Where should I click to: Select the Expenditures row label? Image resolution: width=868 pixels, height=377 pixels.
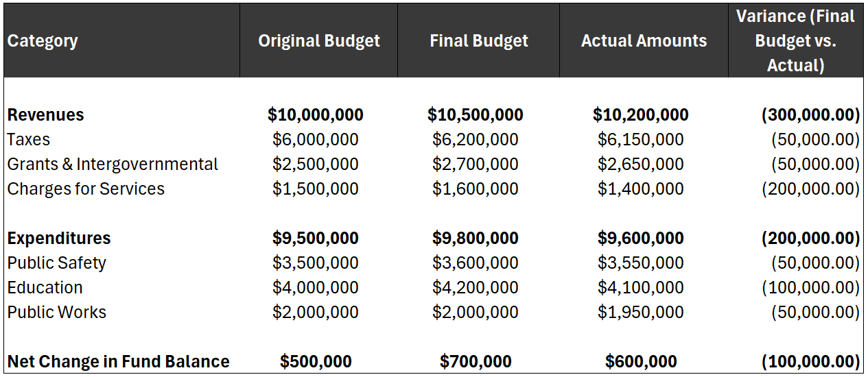(59, 239)
